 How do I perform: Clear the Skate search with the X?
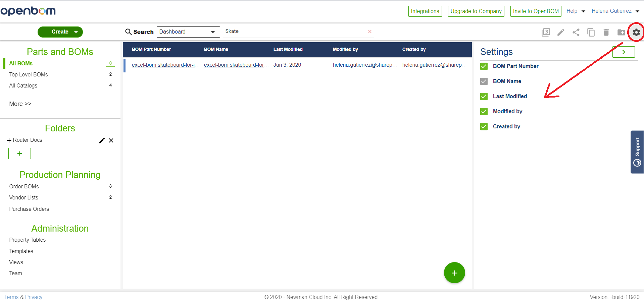click(369, 31)
